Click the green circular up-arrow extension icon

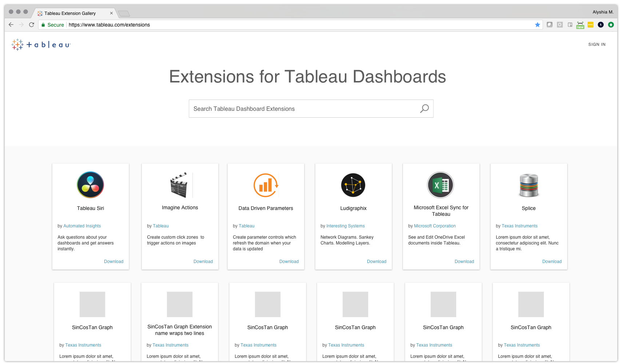point(611,25)
